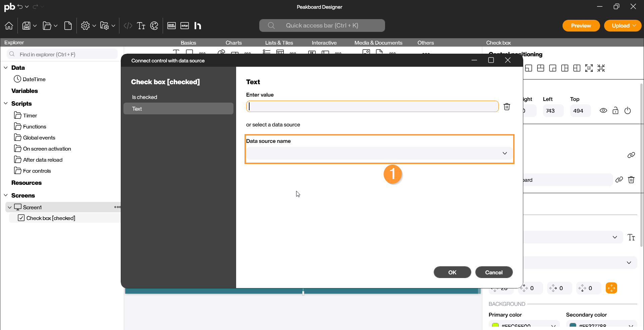
Task: Select 'Is checked' property in dialog
Action: (145, 97)
